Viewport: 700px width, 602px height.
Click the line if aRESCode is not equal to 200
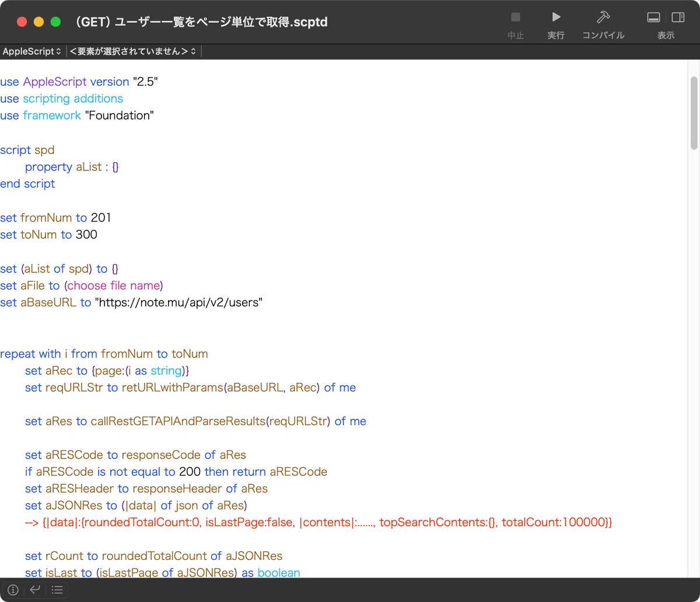(176, 473)
